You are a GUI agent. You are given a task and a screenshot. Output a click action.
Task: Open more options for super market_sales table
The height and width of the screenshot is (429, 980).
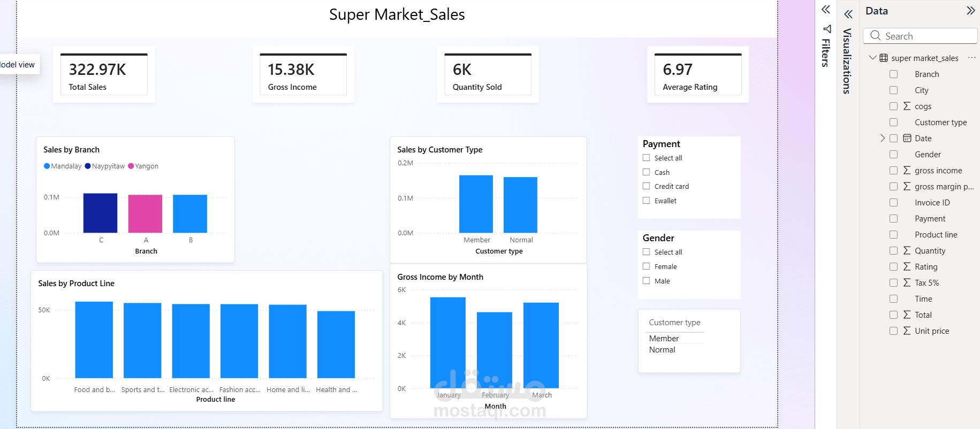972,58
